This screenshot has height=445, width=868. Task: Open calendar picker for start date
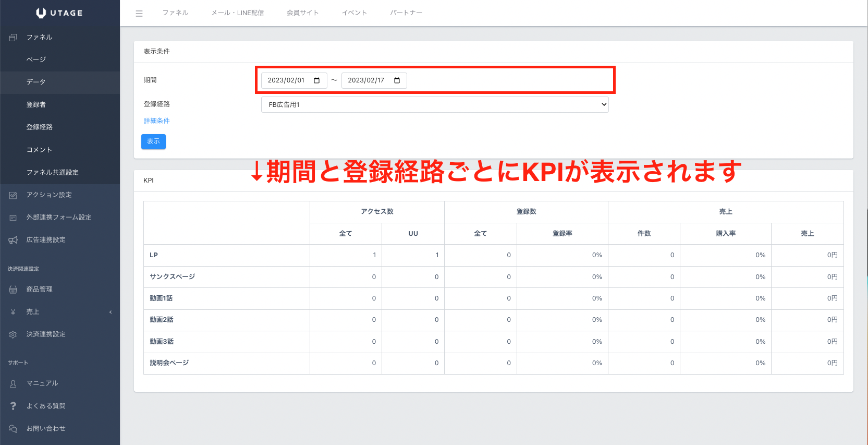(x=316, y=80)
